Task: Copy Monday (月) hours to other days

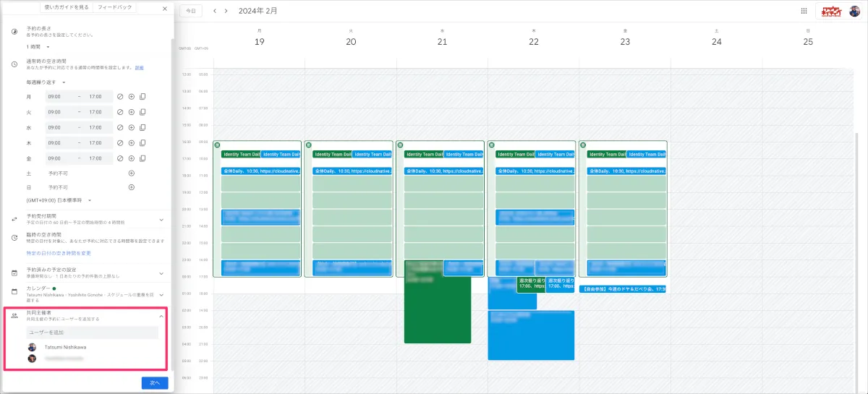Action: (142, 96)
